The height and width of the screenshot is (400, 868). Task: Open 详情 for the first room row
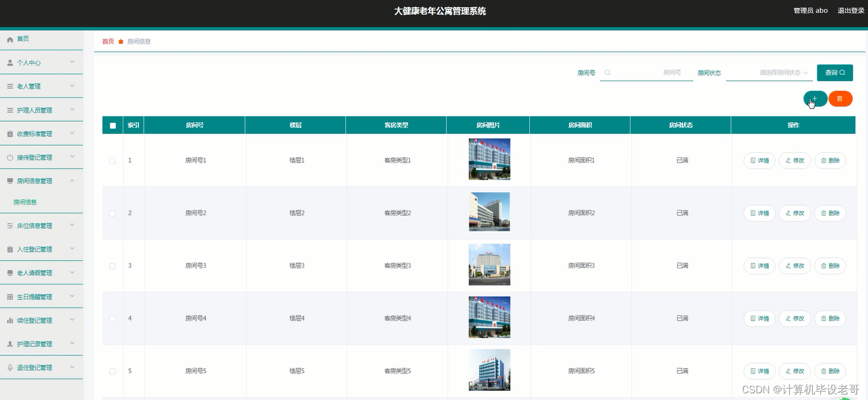tap(759, 160)
